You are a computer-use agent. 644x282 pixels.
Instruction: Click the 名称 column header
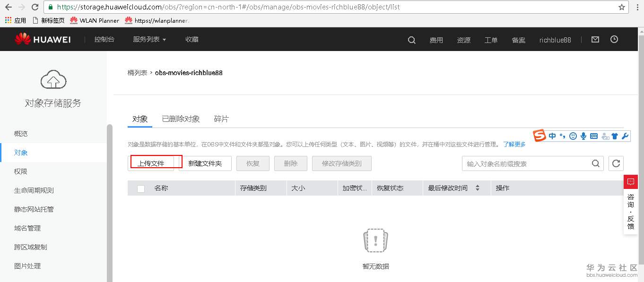coord(161,188)
